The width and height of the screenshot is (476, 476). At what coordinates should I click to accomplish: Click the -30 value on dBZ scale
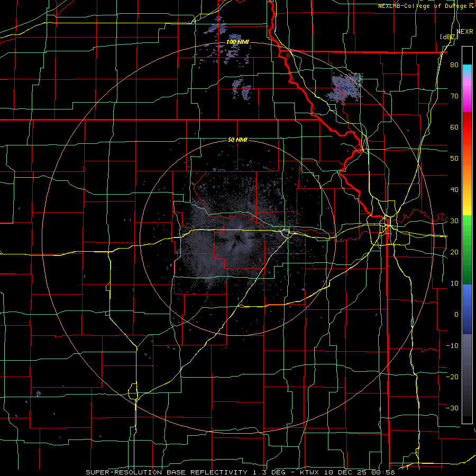tap(452, 408)
